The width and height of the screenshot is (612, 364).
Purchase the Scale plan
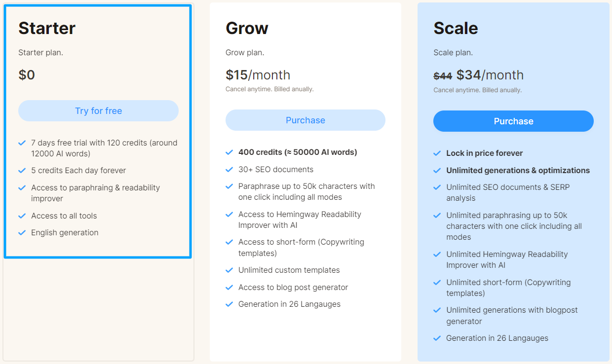pyautogui.click(x=513, y=121)
